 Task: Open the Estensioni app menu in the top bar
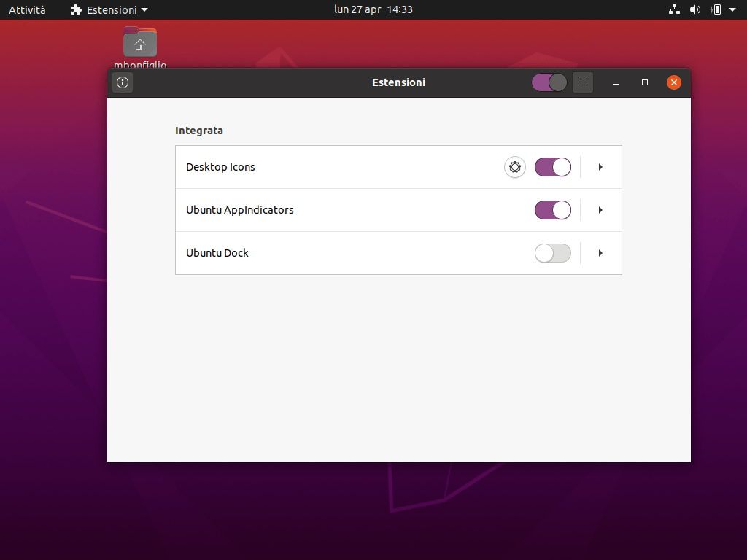(x=109, y=9)
